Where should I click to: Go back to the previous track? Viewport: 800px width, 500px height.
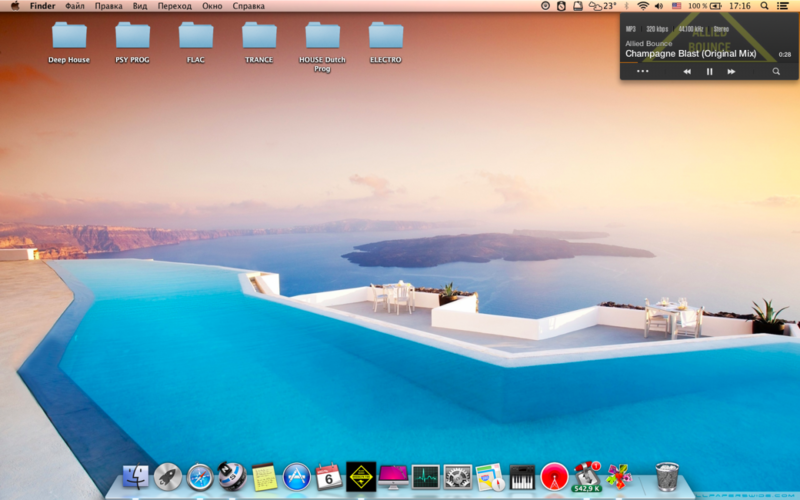(x=687, y=72)
